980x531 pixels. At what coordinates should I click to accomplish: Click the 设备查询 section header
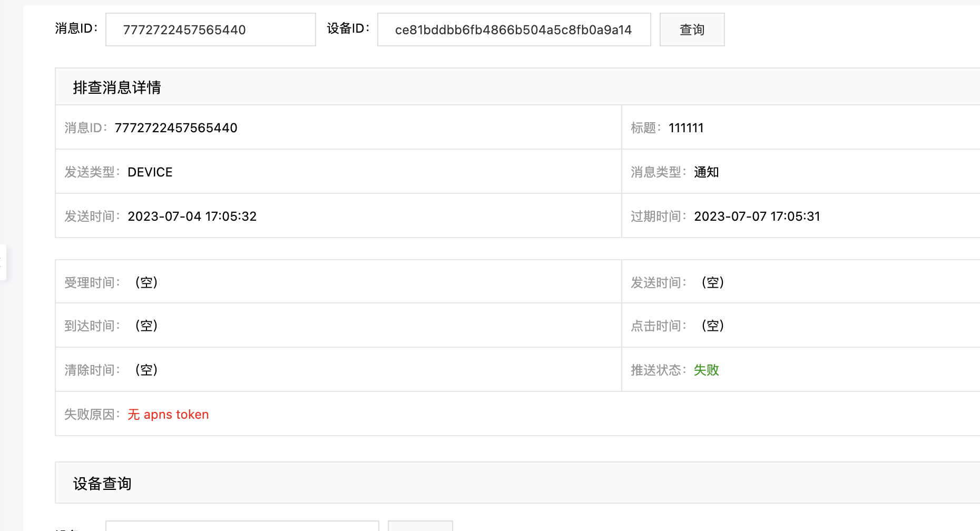(102, 484)
